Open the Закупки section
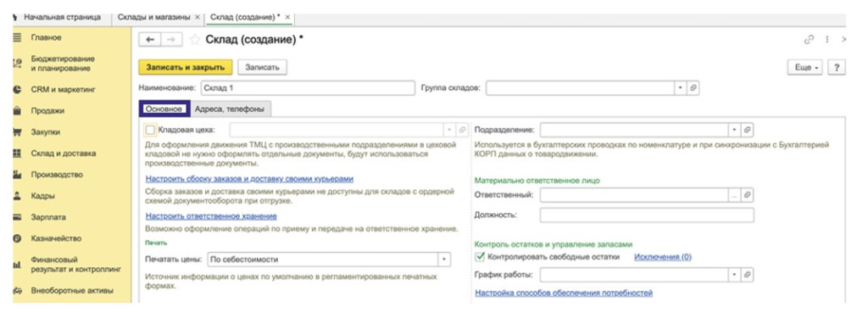This screenshot has width=868, height=324. (x=46, y=132)
